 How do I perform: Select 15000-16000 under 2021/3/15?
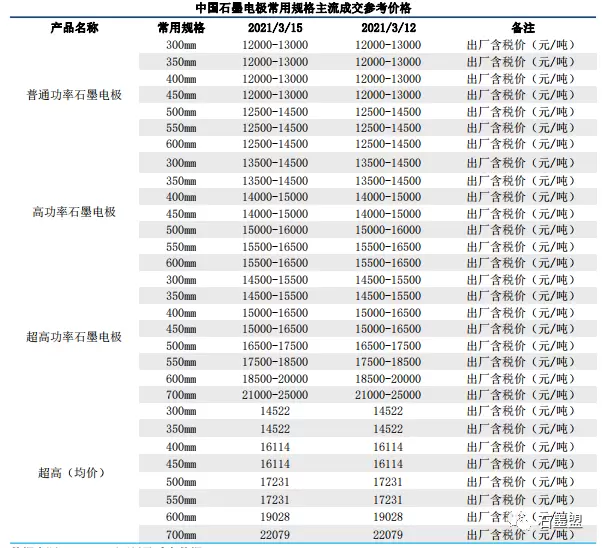[x=275, y=230]
